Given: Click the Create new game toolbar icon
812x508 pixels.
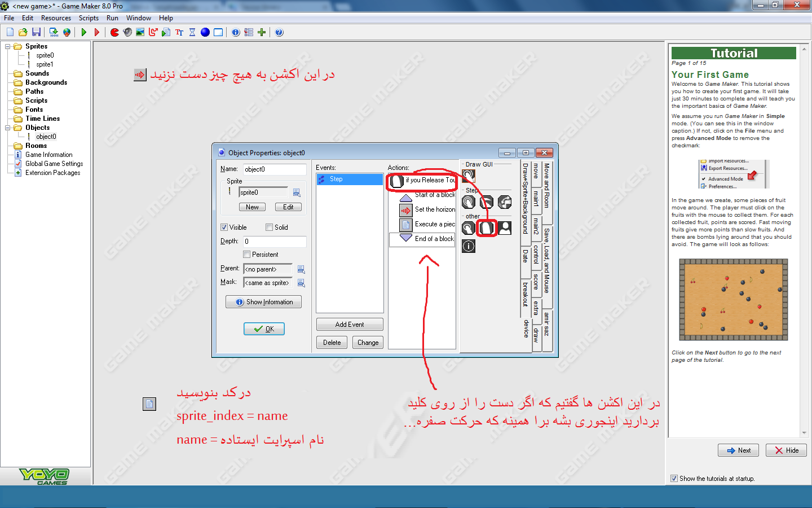Looking at the screenshot, I should [x=10, y=32].
